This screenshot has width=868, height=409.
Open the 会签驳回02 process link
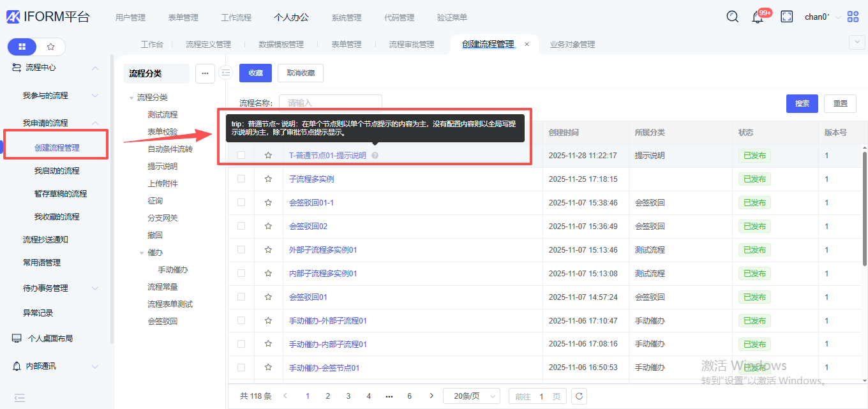[x=308, y=227]
